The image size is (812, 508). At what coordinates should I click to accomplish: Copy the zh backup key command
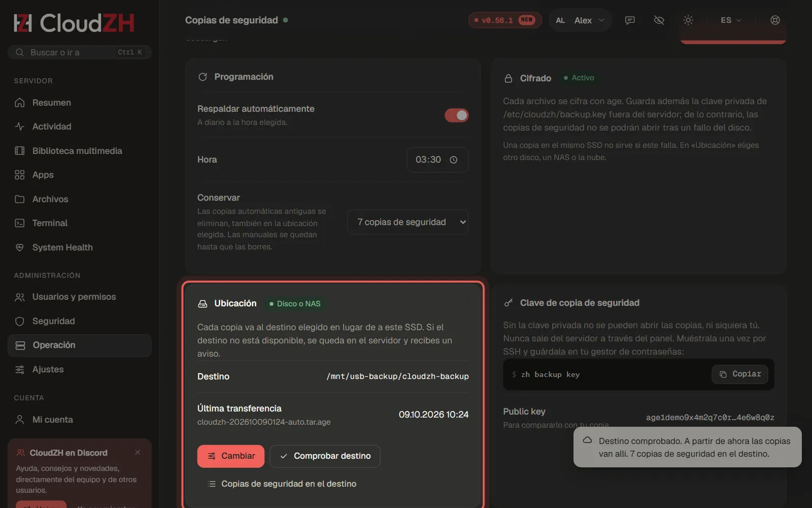click(x=740, y=374)
